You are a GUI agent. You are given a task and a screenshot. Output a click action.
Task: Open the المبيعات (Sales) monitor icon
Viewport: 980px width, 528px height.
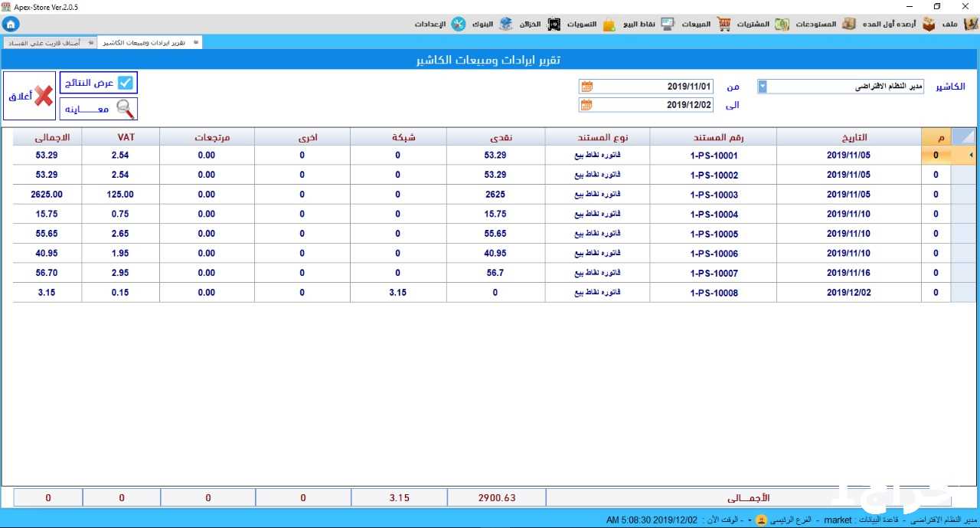(x=668, y=24)
